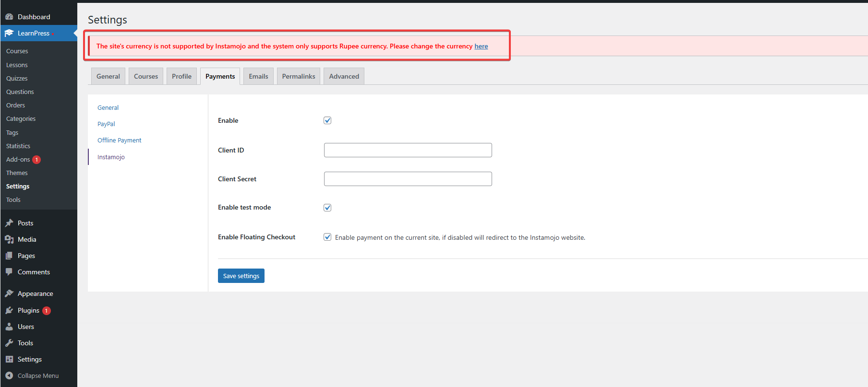Click the WordPress Settings sliders icon
The height and width of the screenshot is (387, 868).
9,359
